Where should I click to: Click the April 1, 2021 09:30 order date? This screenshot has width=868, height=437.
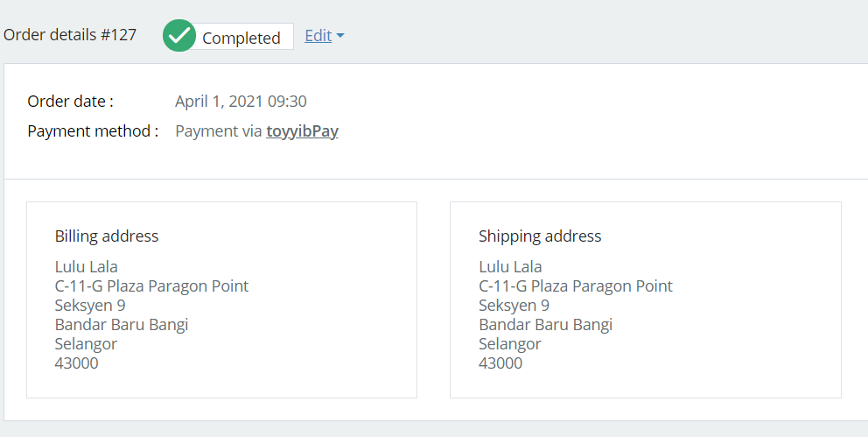pos(241,102)
